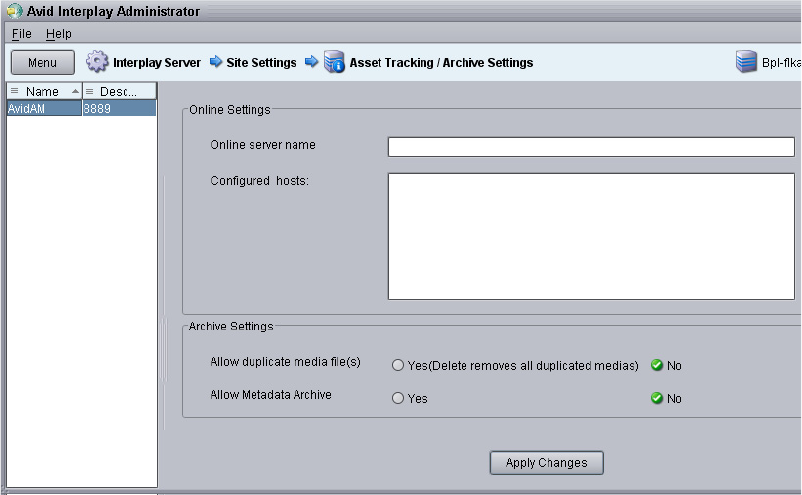Click the Name column handle icon
Viewport: 802px width, 495px height.
15,91
